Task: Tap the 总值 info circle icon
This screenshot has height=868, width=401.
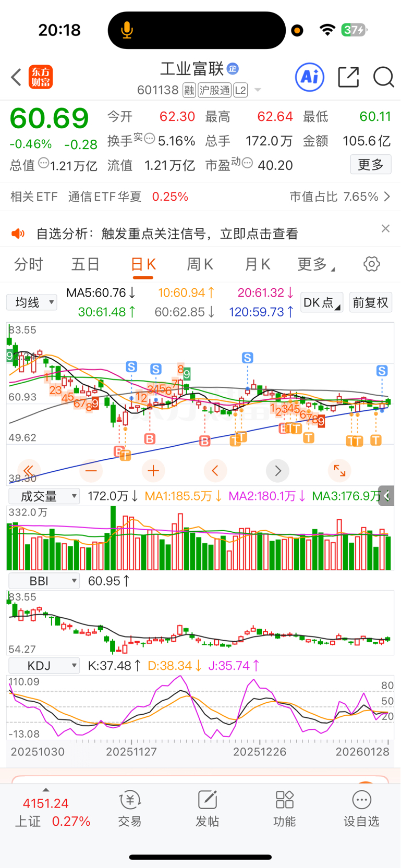Action: pos(43,163)
